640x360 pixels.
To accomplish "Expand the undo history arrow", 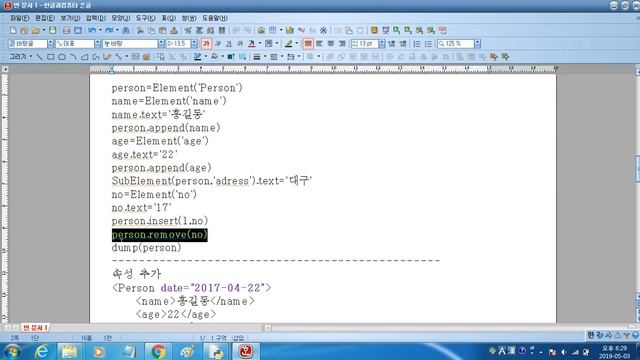I will 100,31.
